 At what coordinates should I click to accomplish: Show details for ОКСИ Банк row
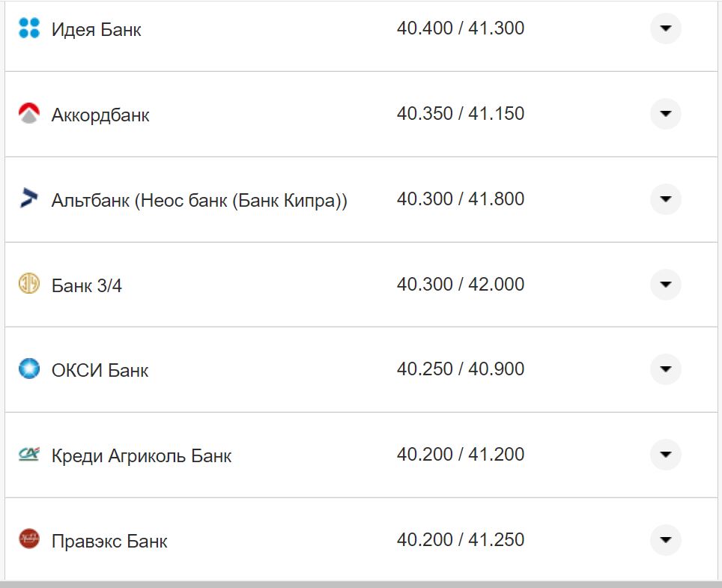coord(665,369)
